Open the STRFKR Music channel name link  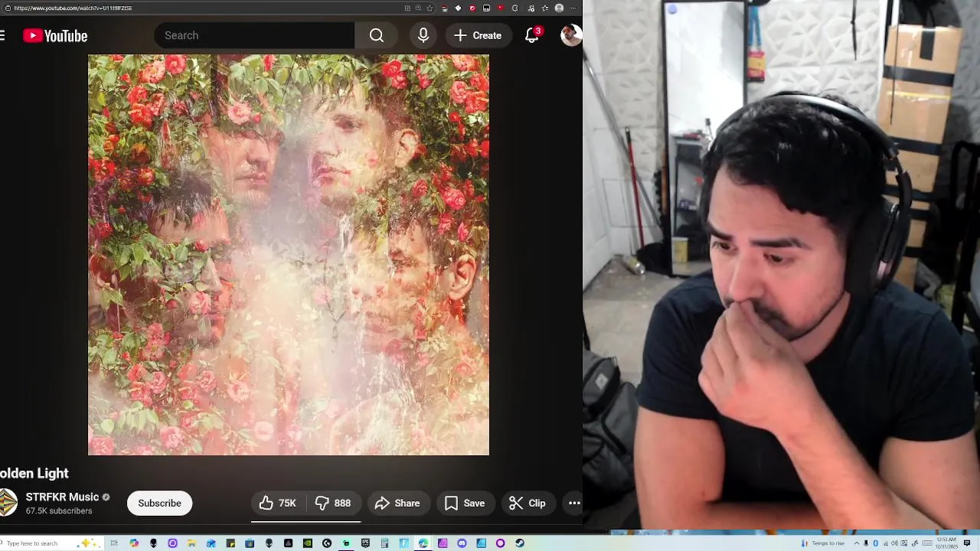[x=62, y=497]
